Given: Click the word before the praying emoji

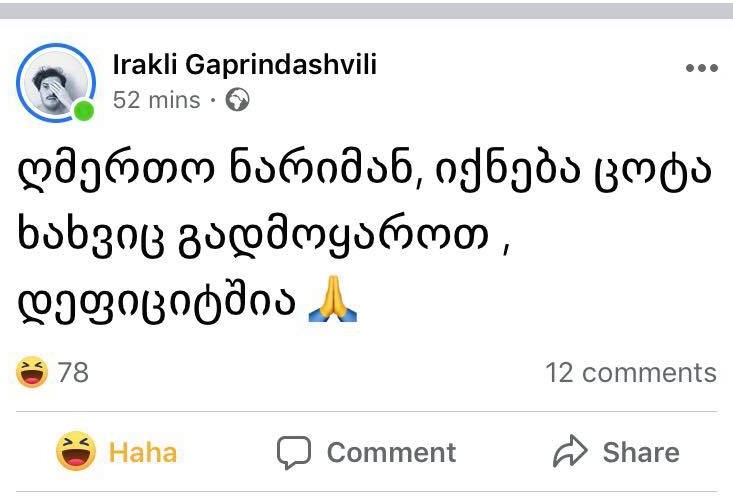Looking at the screenshot, I should pos(159,302).
